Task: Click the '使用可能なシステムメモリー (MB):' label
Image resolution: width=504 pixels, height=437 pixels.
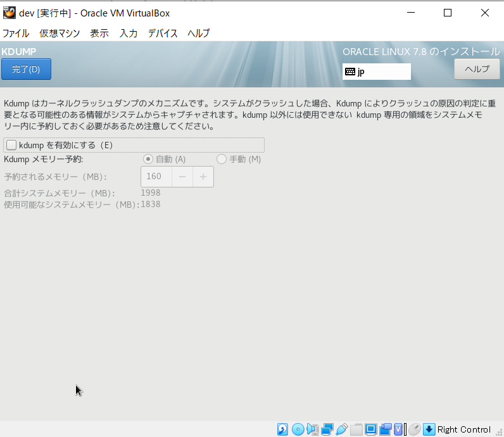Action: coord(72,205)
